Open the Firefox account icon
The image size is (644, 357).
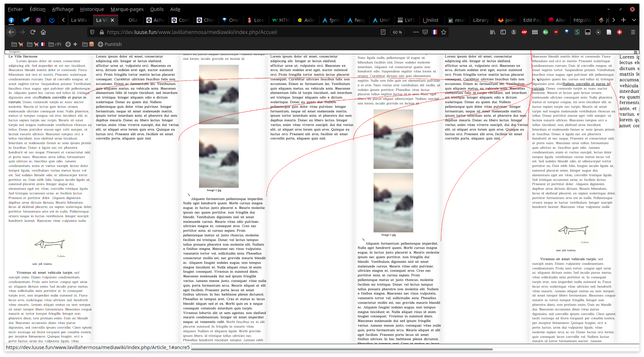pos(513,32)
